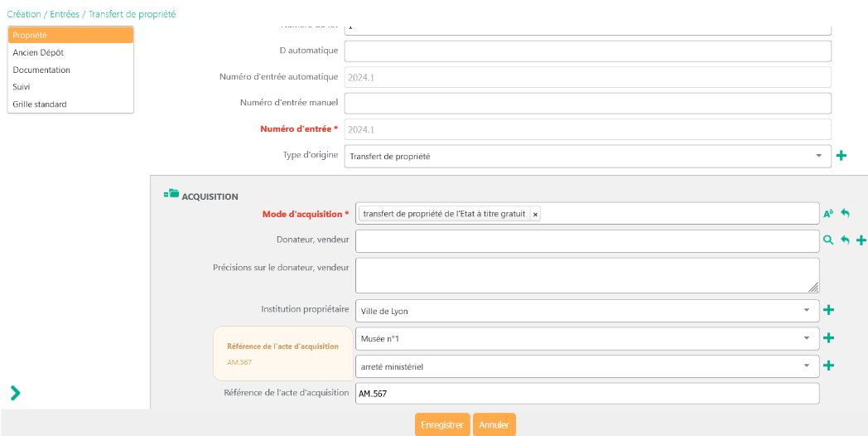Viewport: 868px width, 436px height.
Task: Click the plus icon beside Institution propriétaire
Action: click(828, 311)
